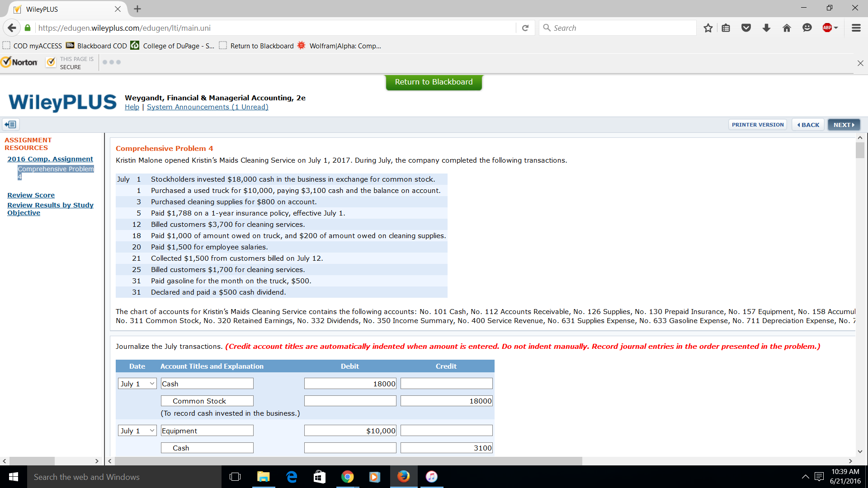
Task: Click the Return to Blackboard button
Action: coord(434,82)
